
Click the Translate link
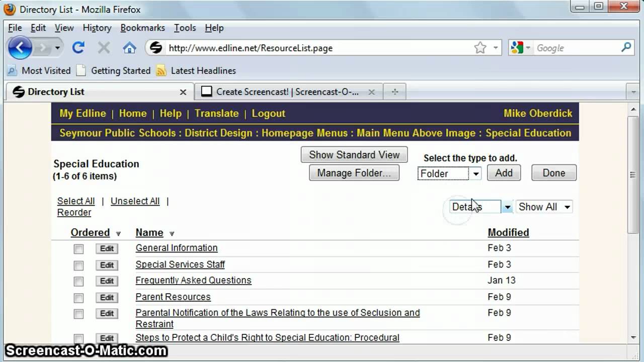217,113
